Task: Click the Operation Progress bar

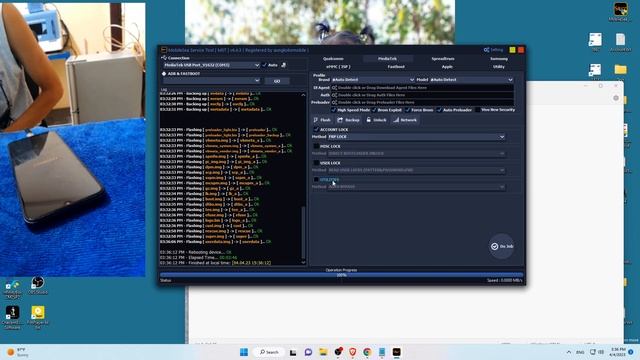Action: pyautogui.click(x=341, y=275)
